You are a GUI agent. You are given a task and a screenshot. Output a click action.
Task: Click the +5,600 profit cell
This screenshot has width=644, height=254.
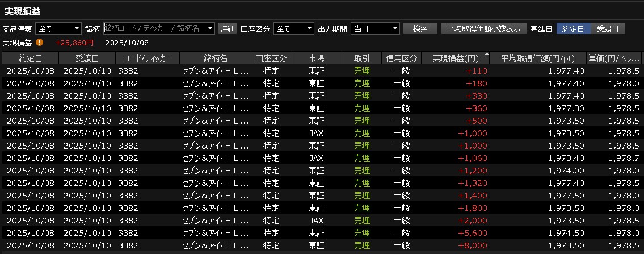(473, 233)
